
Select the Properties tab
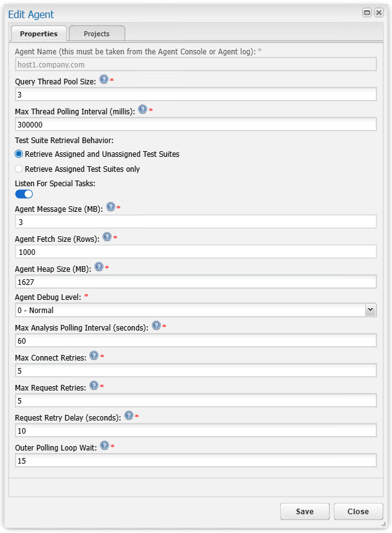click(39, 34)
